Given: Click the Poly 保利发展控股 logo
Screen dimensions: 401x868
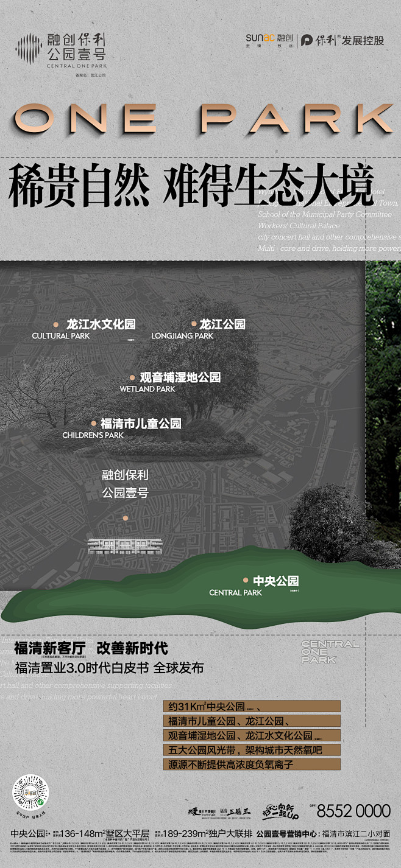Looking at the screenshot, I should (343, 40).
